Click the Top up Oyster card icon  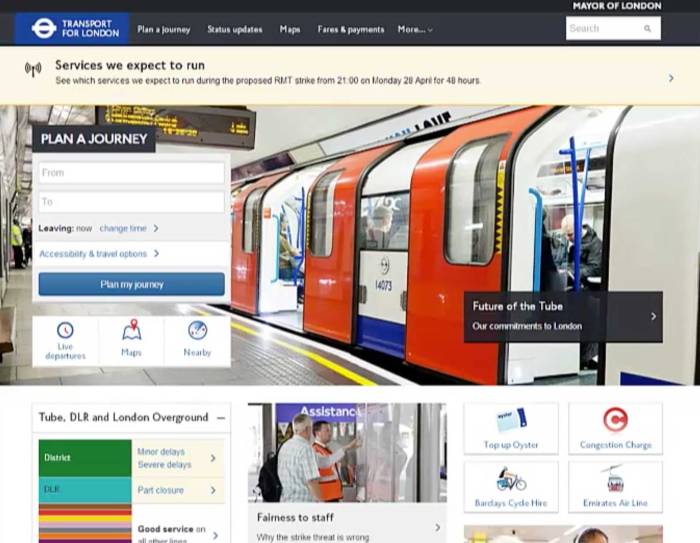tap(511, 420)
